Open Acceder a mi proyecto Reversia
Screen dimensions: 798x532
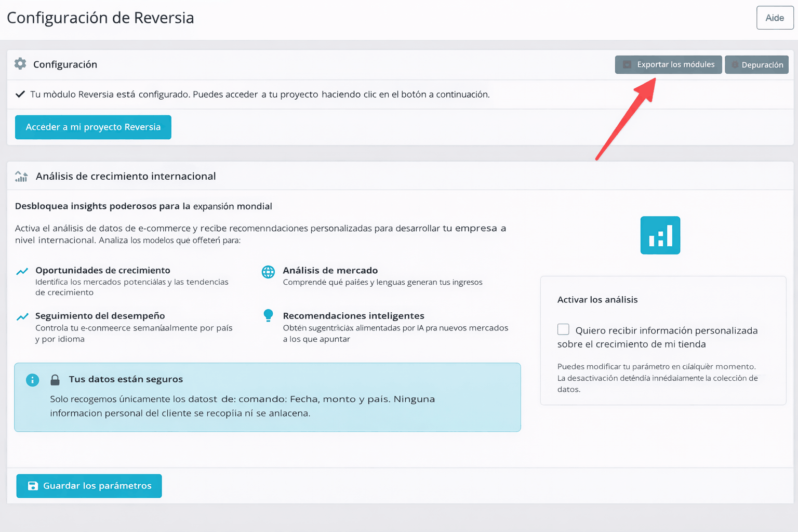[x=93, y=127]
